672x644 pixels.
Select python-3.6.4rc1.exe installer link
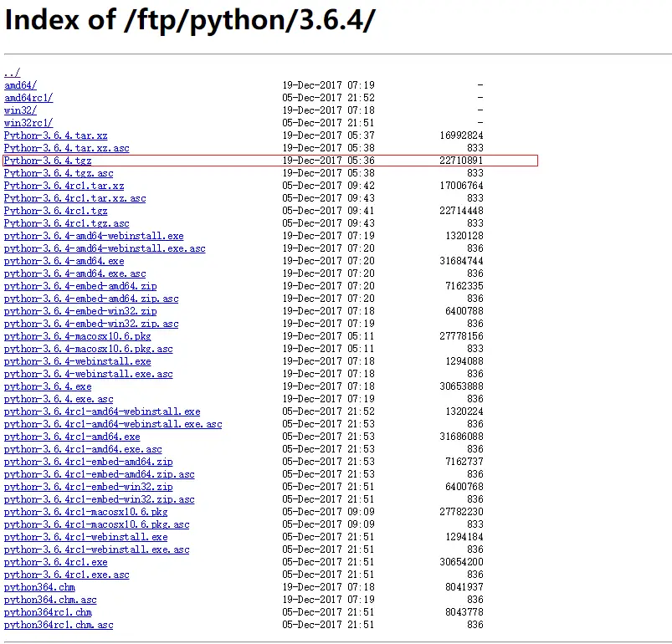coord(56,562)
